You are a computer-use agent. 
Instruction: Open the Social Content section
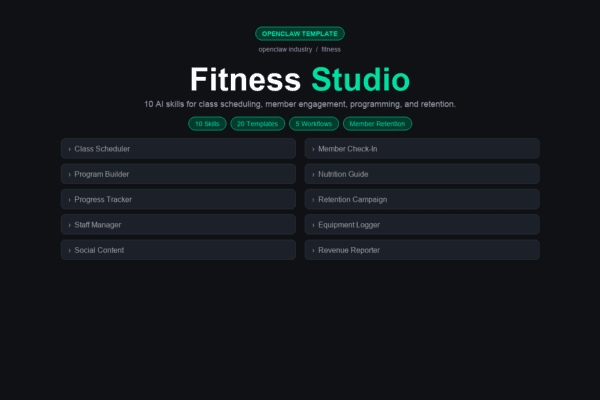[x=178, y=250]
